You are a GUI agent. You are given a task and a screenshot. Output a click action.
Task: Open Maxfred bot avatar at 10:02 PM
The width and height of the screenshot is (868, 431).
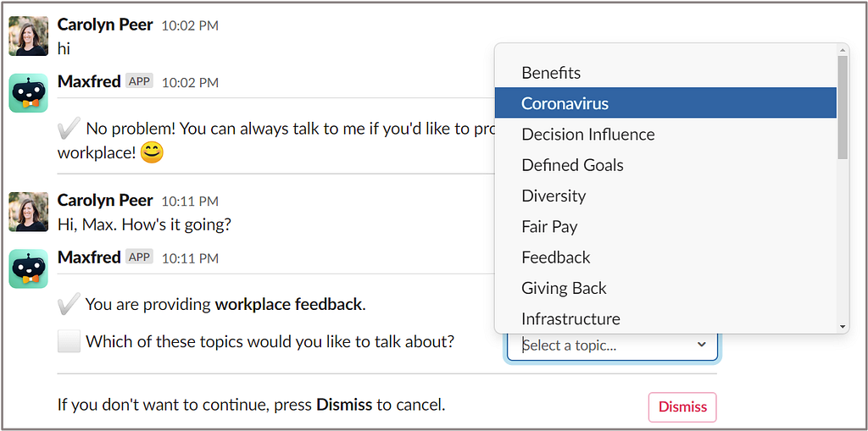(x=28, y=93)
